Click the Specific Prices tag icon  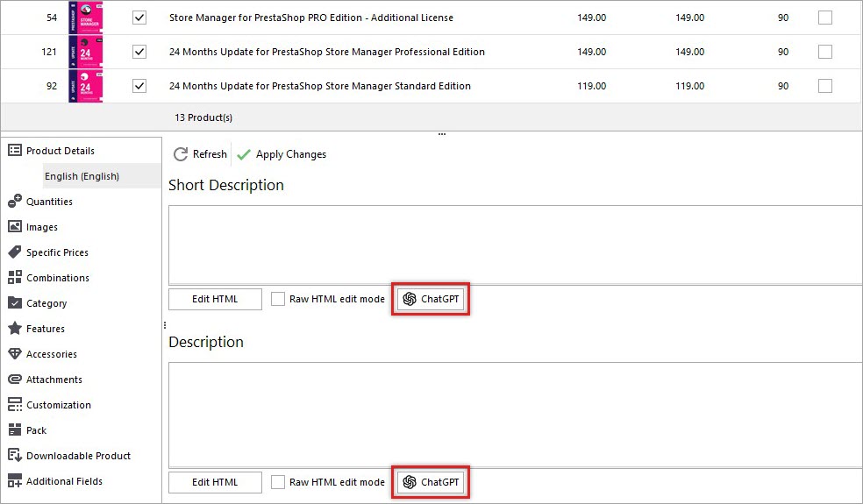(x=15, y=252)
